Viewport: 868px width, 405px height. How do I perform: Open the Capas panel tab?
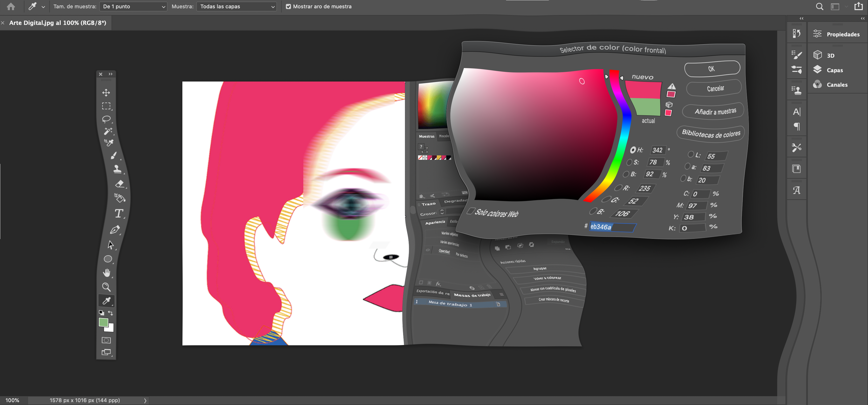(x=834, y=70)
